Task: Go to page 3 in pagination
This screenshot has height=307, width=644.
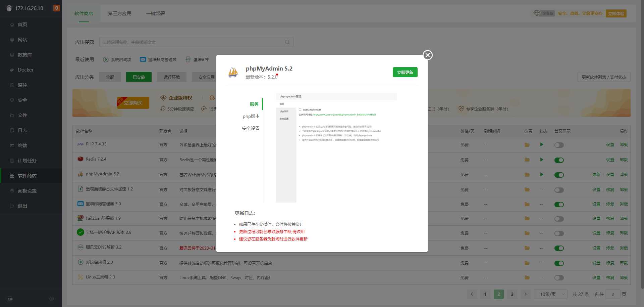Action: click(512, 294)
